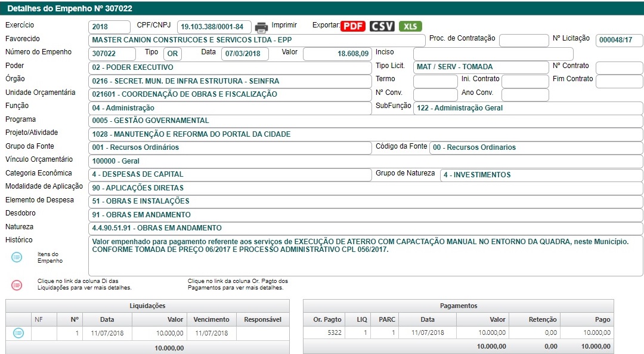Export the details as CSV

pyautogui.click(x=382, y=26)
